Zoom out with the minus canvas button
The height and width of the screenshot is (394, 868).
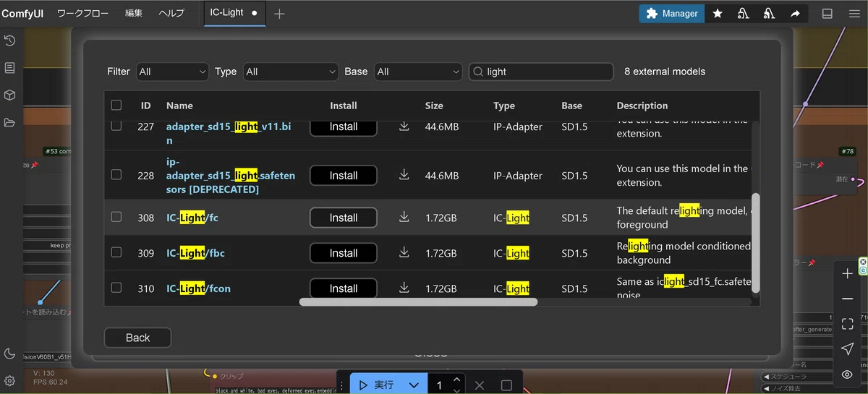point(847,299)
